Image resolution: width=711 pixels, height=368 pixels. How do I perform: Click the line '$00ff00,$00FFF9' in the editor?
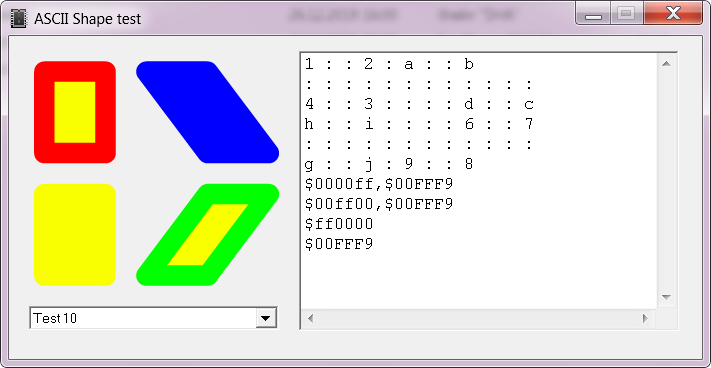(x=379, y=204)
